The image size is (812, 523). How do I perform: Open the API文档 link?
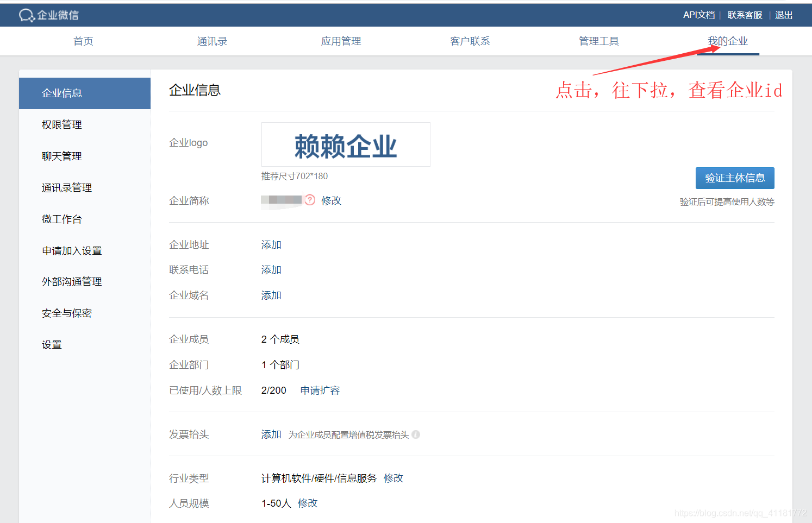[699, 15]
